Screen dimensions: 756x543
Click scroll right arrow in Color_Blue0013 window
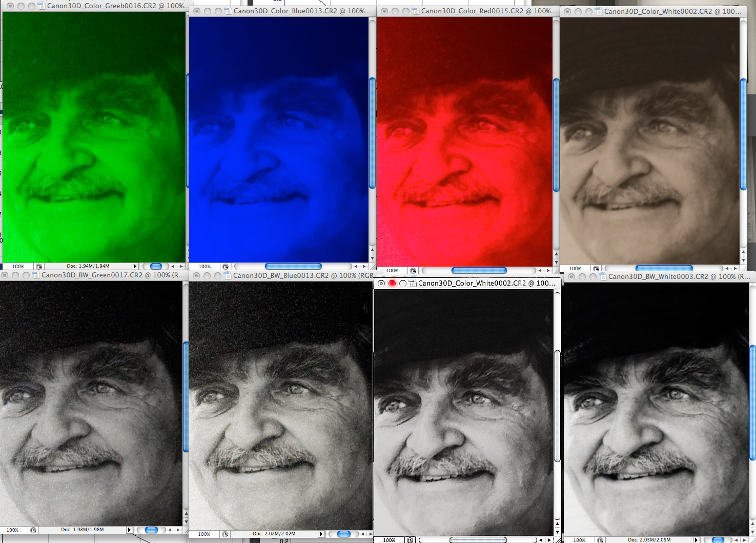pos(363,267)
